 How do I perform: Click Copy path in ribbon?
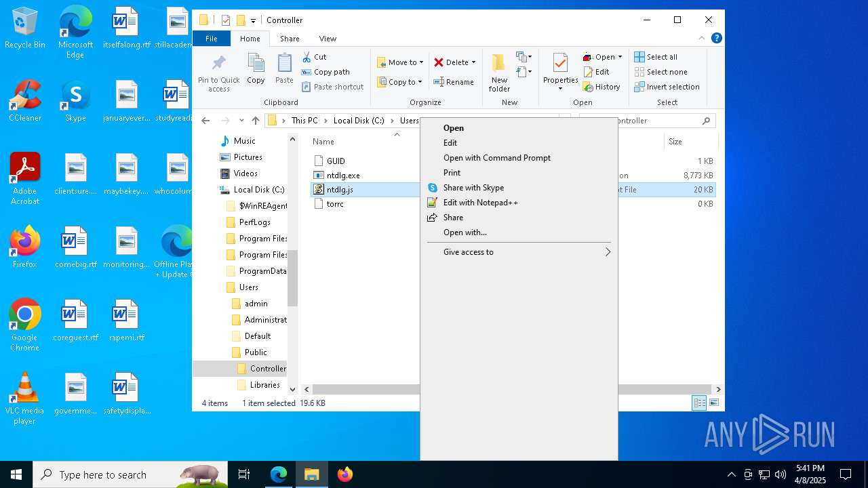coord(325,72)
